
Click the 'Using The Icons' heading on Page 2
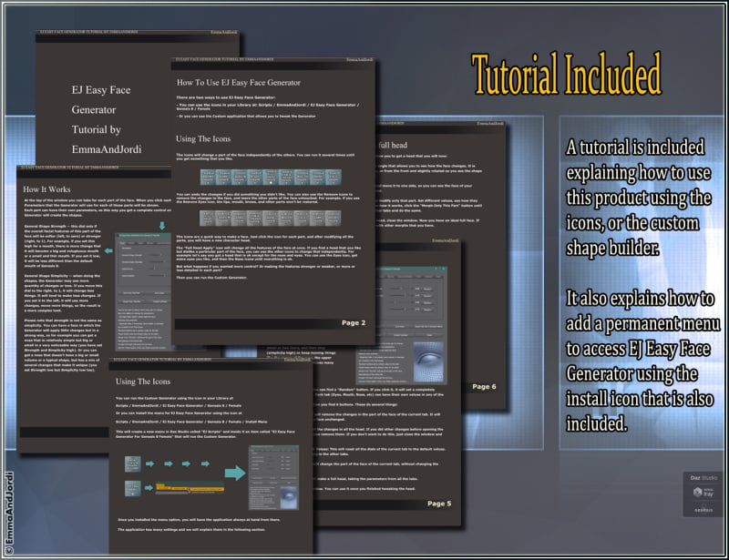click(x=203, y=139)
